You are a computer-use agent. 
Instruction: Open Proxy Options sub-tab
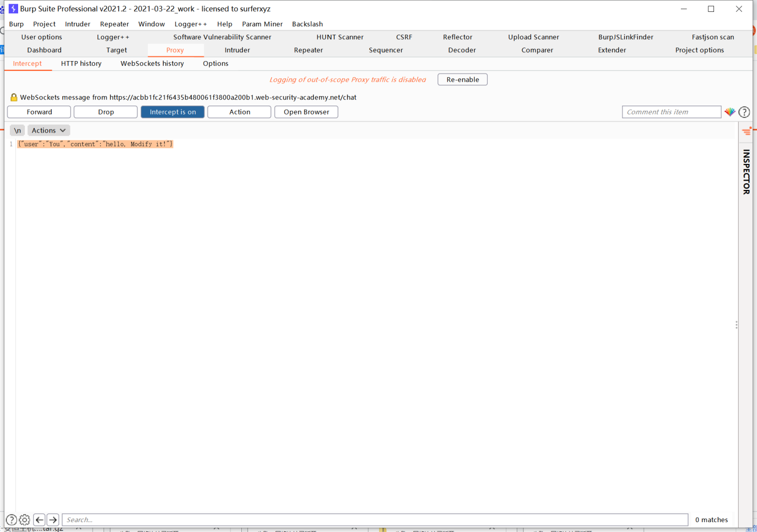215,64
